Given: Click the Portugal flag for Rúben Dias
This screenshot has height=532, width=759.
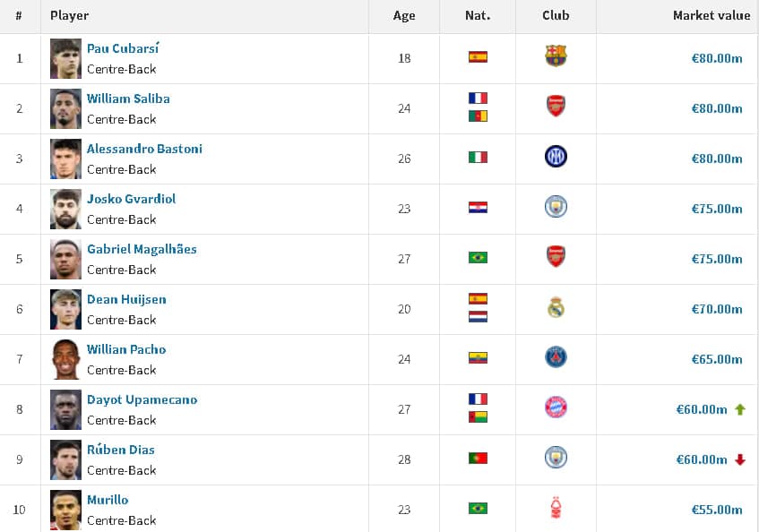Looking at the screenshot, I should (478, 459).
